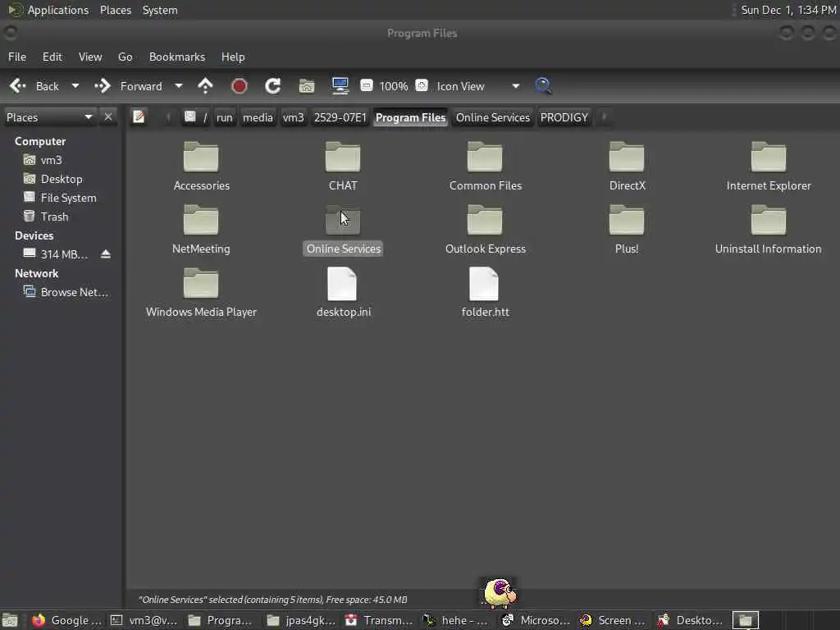Viewport: 840px width, 630px height.
Task: Select the Common Files folder
Action: click(x=485, y=167)
